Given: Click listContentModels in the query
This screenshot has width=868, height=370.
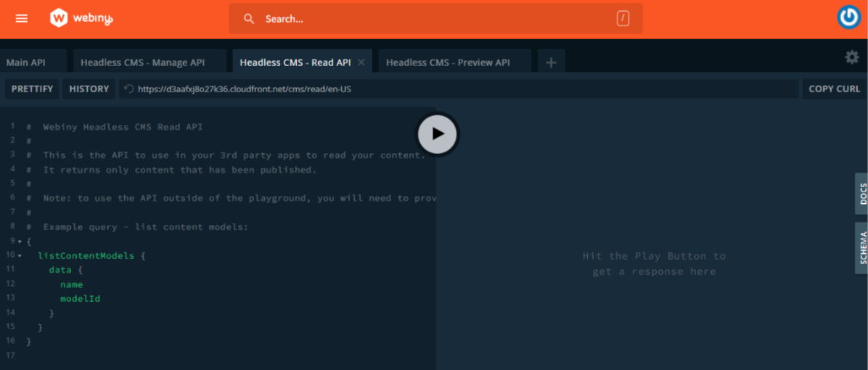Looking at the screenshot, I should point(86,256).
